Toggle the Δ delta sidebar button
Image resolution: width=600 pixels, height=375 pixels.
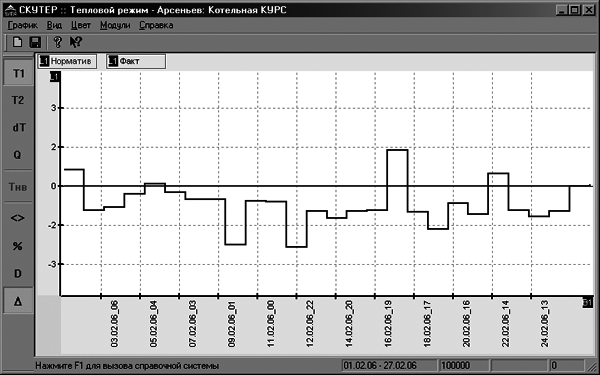pyautogui.click(x=18, y=302)
